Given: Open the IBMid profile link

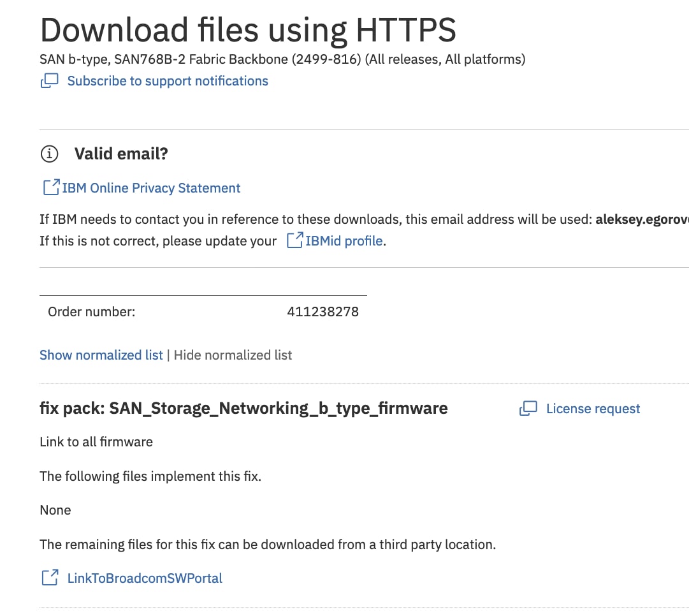Looking at the screenshot, I should tap(344, 241).
